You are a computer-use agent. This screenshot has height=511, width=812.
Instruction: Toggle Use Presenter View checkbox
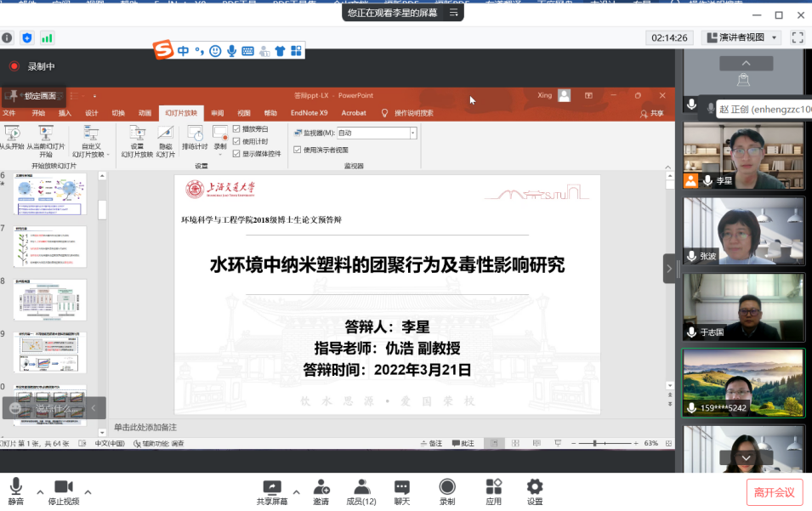point(298,150)
